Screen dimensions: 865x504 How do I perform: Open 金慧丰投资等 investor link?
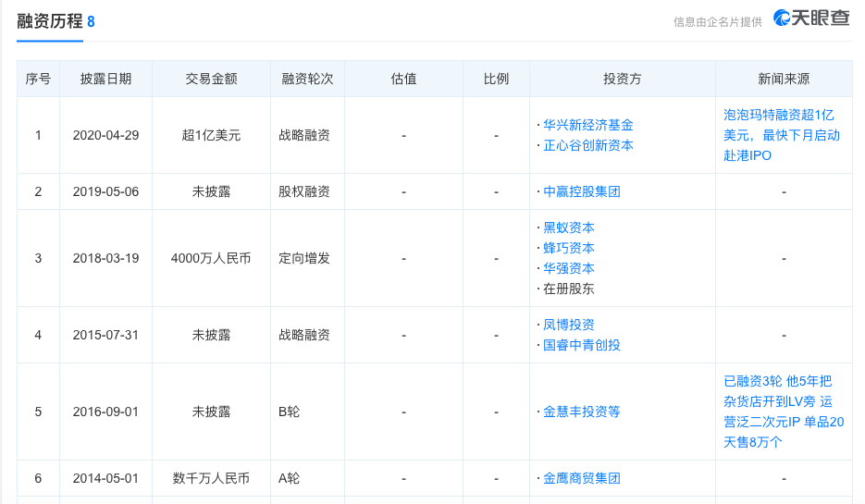582,412
